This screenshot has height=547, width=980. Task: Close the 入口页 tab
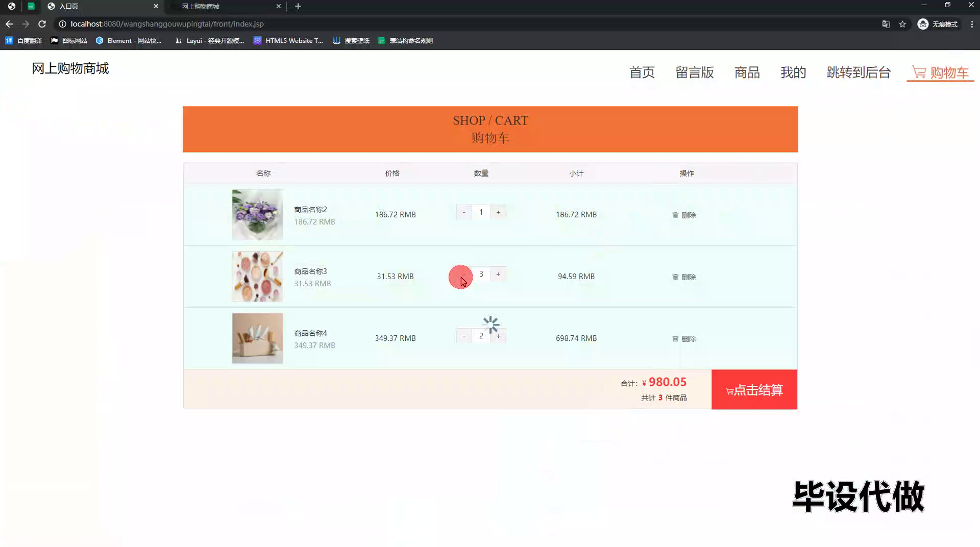[x=156, y=6]
